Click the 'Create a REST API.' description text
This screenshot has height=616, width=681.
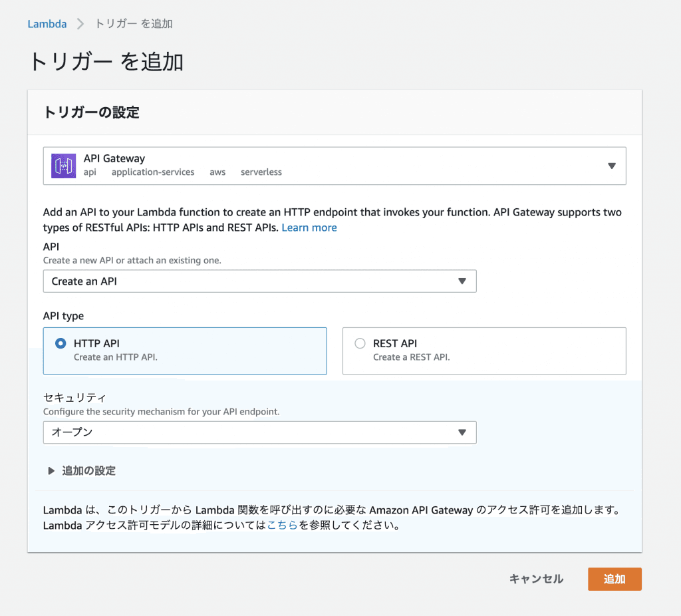pyautogui.click(x=411, y=357)
